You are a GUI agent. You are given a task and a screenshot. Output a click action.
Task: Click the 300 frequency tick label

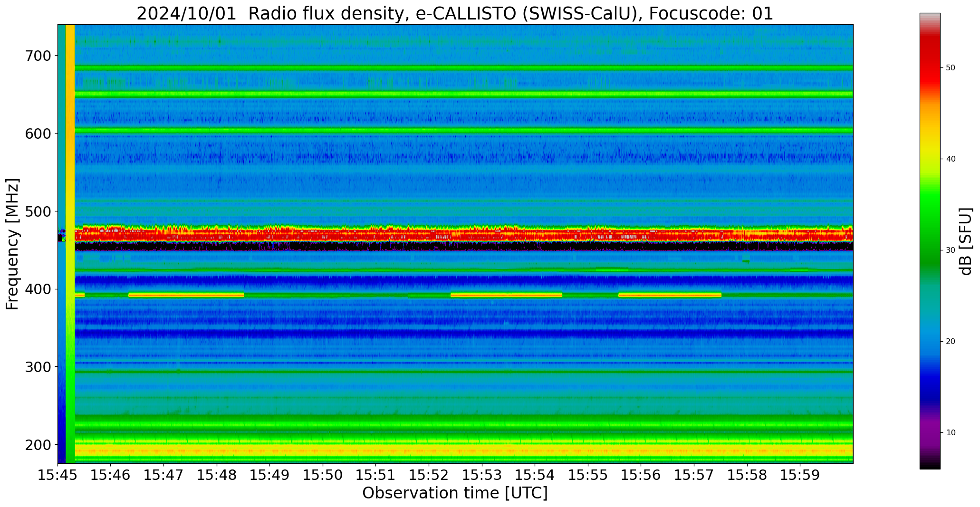click(38, 367)
